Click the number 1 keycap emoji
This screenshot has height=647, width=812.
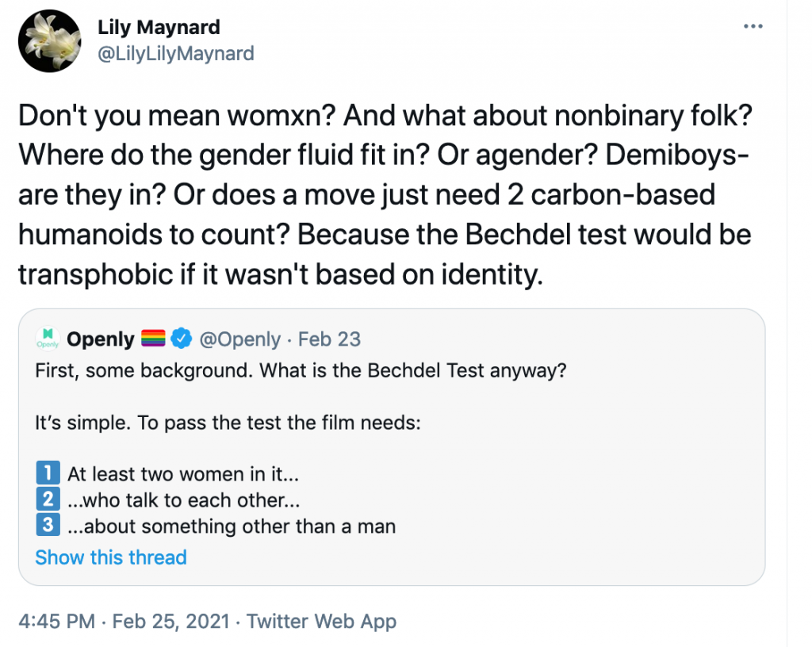48,475
